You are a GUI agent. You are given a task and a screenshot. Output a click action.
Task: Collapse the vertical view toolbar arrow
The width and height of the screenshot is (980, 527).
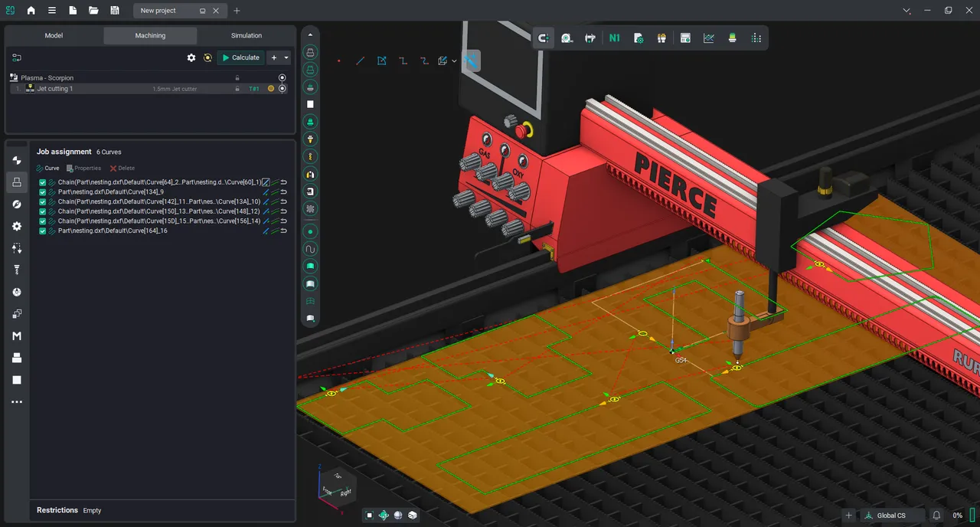click(x=310, y=34)
